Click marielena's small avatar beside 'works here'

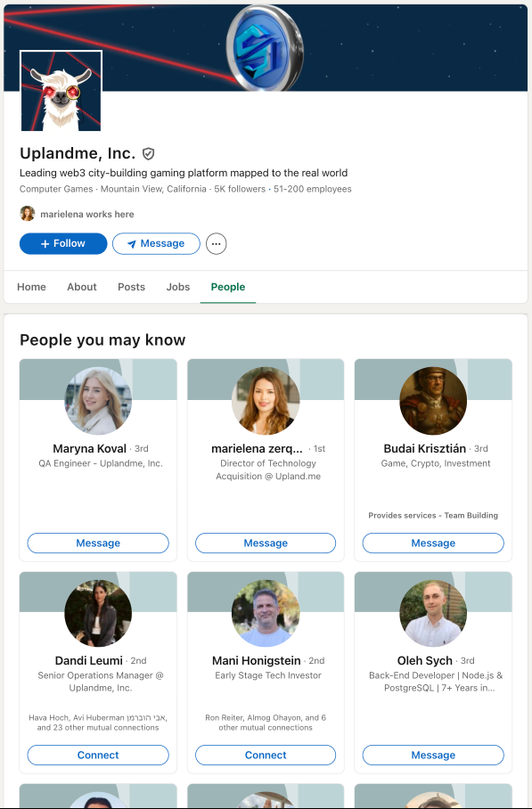(28, 214)
